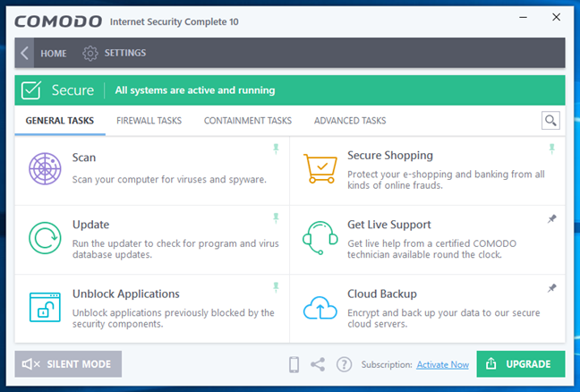This screenshot has width=580, height=392.
Task: Enable SILENT MODE
Action: pyautogui.click(x=68, y=364)
